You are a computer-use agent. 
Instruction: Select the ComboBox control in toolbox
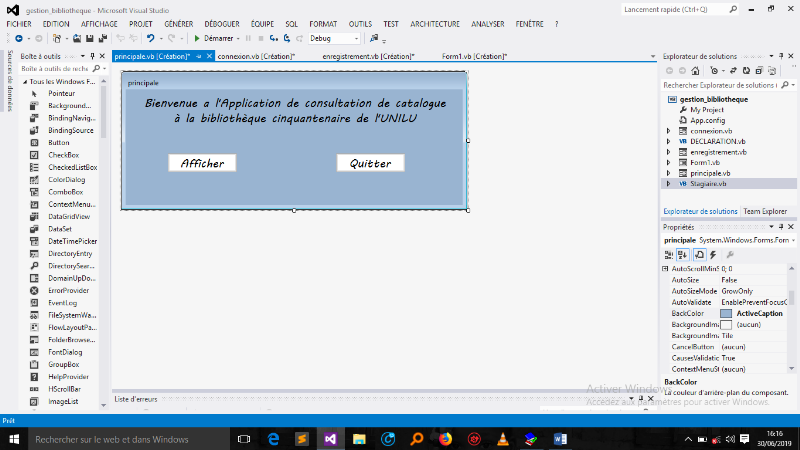pos(65,192)
